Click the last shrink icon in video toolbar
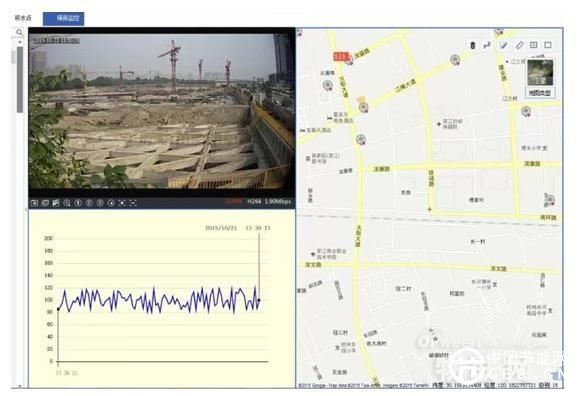This screenshot has height=396, width=588. coord(133,203)
